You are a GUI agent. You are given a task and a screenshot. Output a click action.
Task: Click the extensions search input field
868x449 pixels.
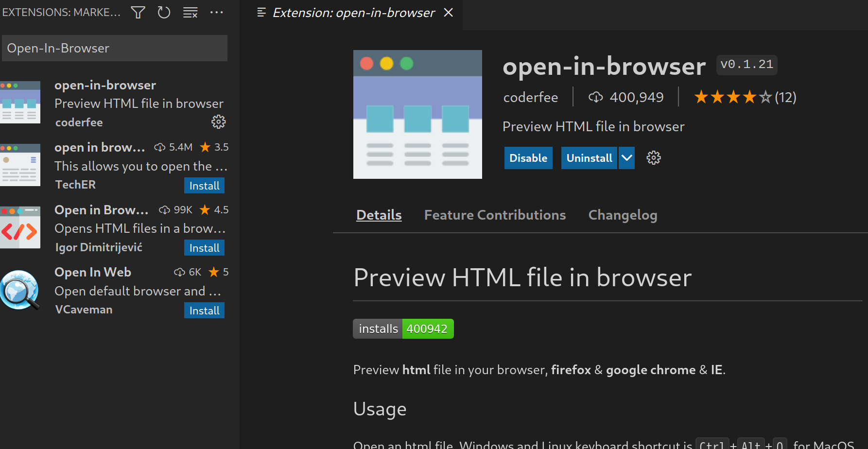point(115,48)
